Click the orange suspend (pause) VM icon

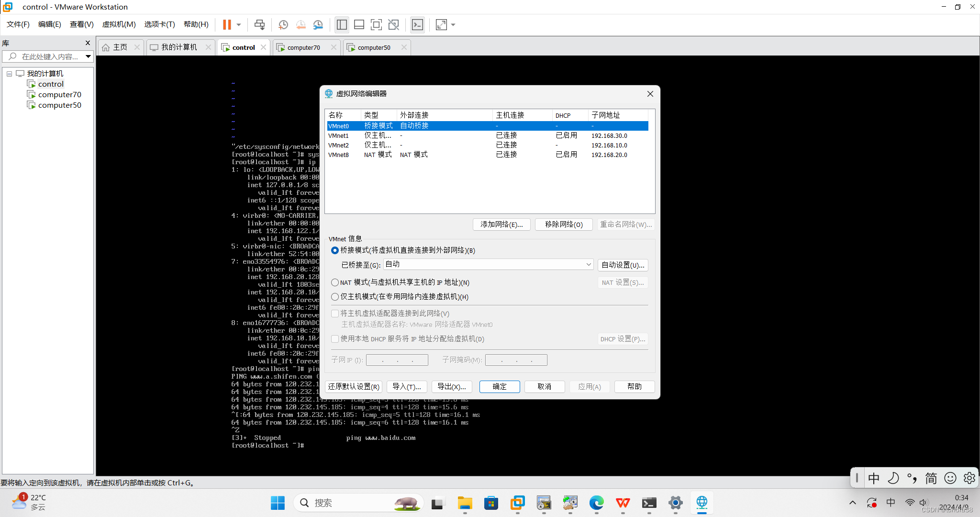point(227,24)
